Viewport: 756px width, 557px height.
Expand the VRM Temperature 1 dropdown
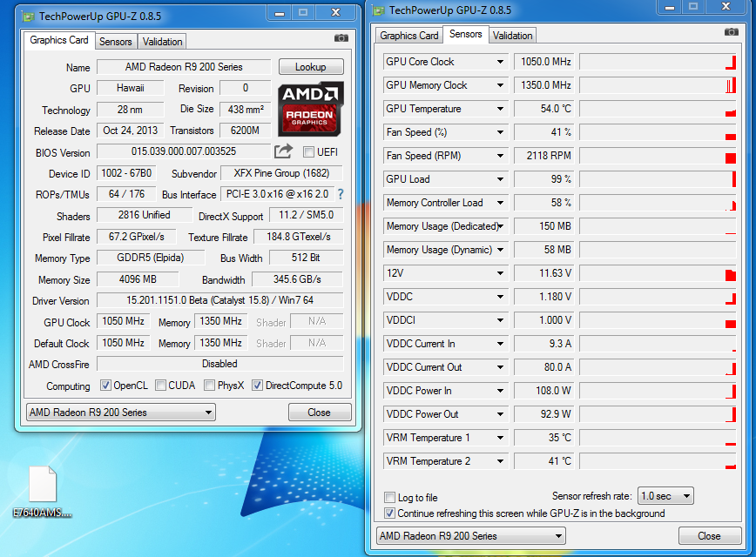point(500,438)
